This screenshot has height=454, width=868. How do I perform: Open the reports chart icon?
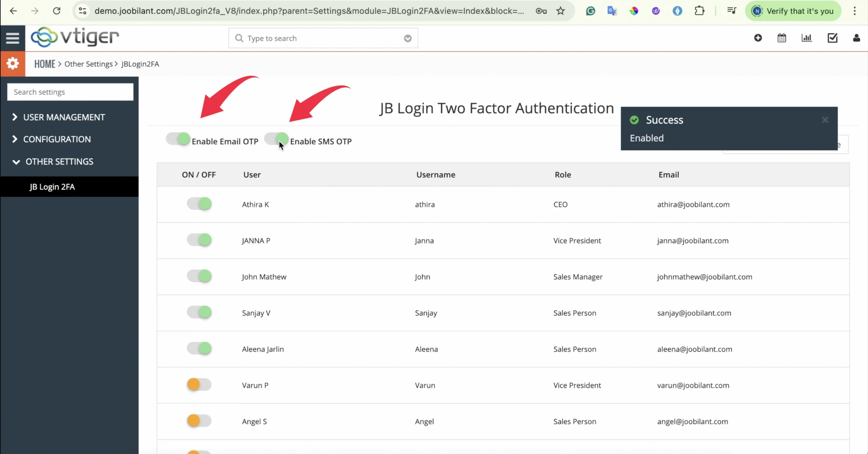[x=806, y=38]
